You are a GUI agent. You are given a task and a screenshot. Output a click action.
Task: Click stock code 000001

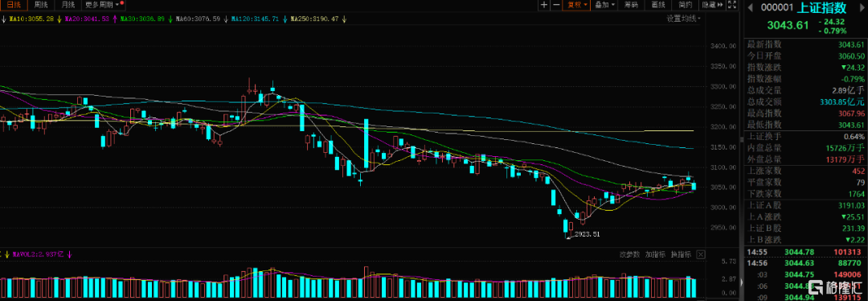pyautogui.click(x=776, y=8)
